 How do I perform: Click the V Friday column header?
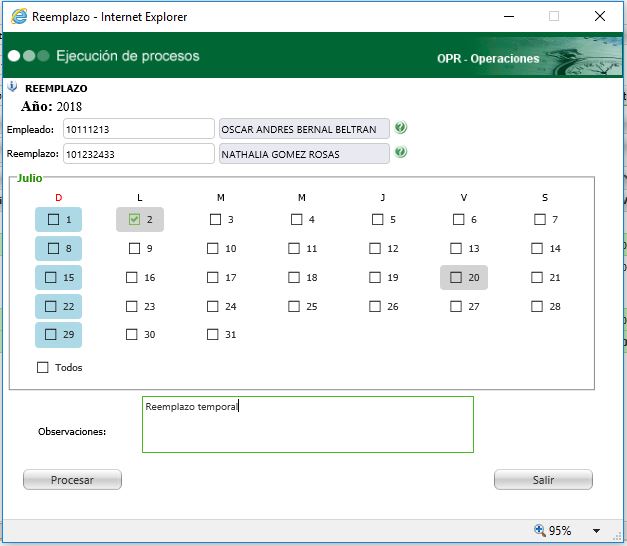pyautogui.click(x=464, y=198)
